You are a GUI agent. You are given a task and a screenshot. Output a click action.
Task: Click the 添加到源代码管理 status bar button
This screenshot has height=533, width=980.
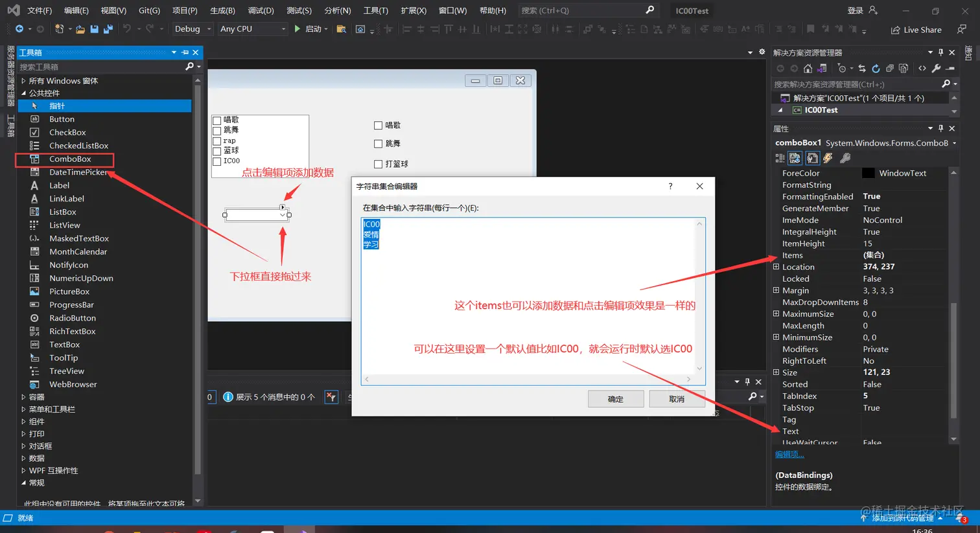[x=903, y=518]
